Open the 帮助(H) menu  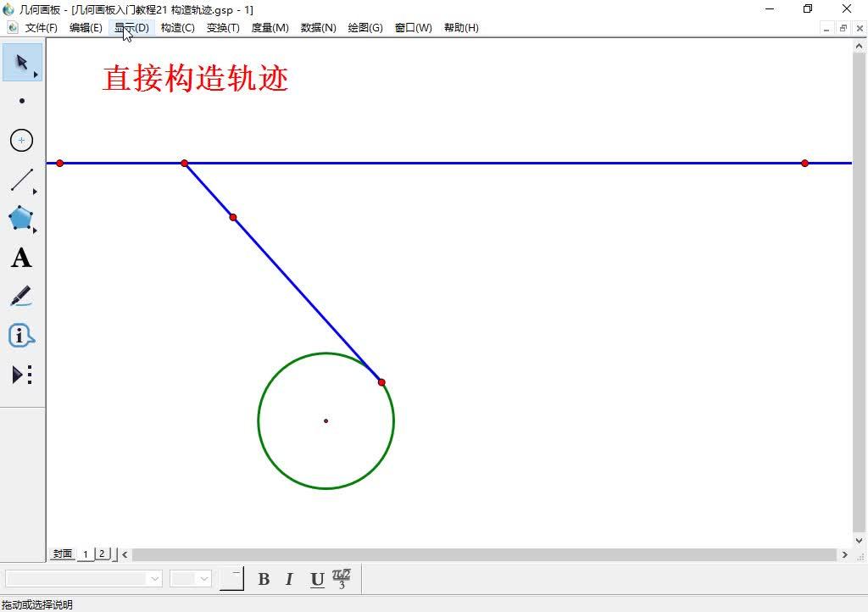tap(461, 28)
